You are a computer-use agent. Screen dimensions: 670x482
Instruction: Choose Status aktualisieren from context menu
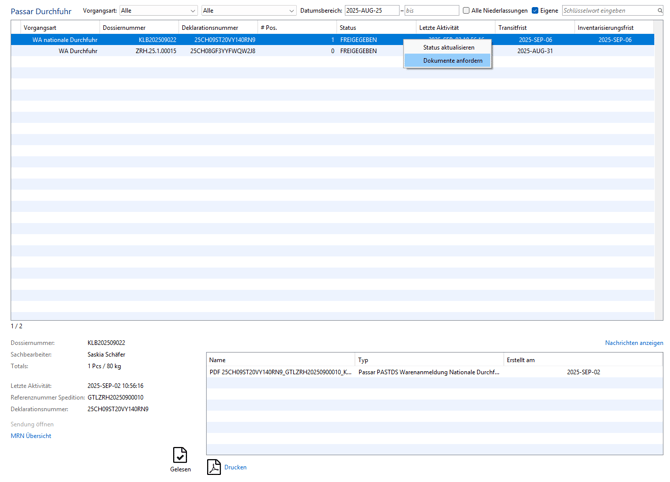[448, 47]
